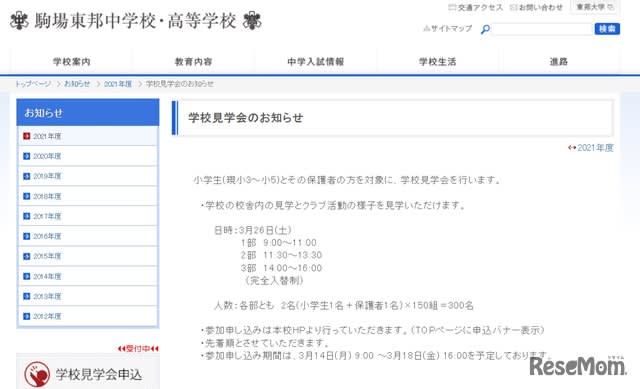This screenshot has height=389, width=640.
Task: Click the blue arrow icon beside 2020年度
Action: (x=27, y=156)
